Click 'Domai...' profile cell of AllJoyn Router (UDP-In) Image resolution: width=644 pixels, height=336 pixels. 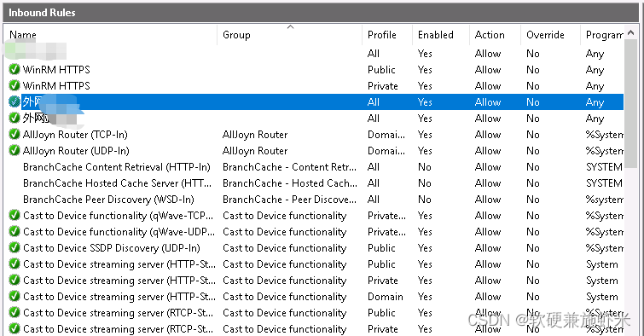[x=386, y=151]
